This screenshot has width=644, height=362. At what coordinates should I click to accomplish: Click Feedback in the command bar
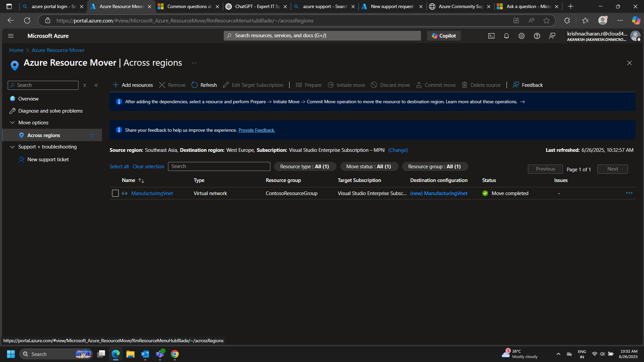(528, 85)
